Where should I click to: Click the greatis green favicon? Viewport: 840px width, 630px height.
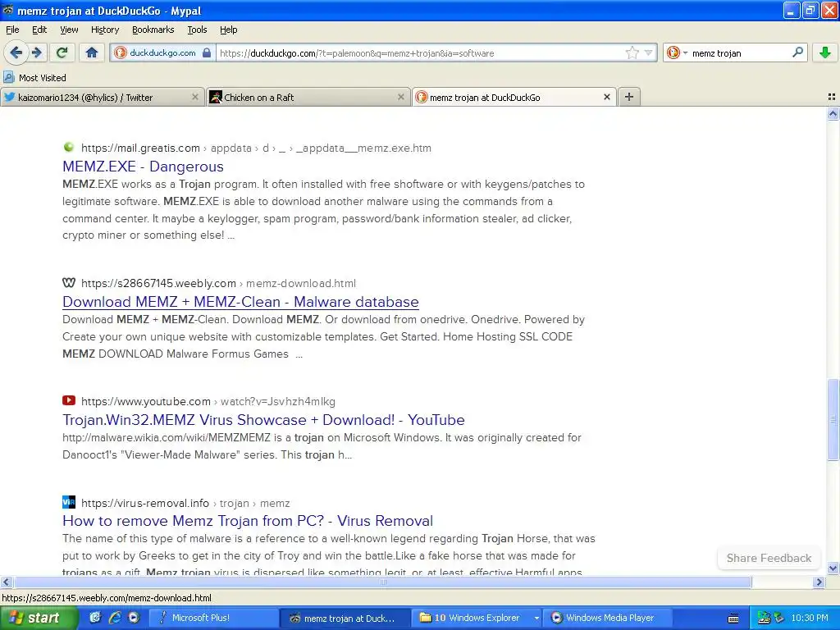(x=69, y=148)
